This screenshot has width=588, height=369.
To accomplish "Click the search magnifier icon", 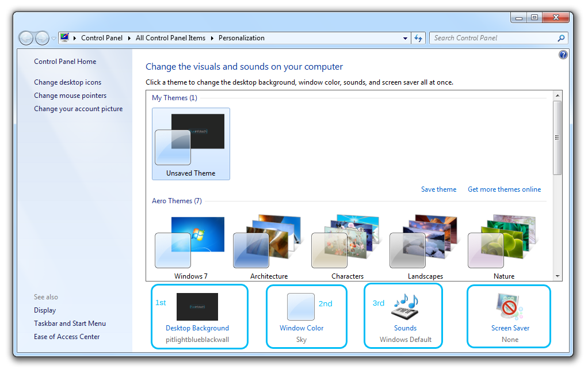I will 561,37.
